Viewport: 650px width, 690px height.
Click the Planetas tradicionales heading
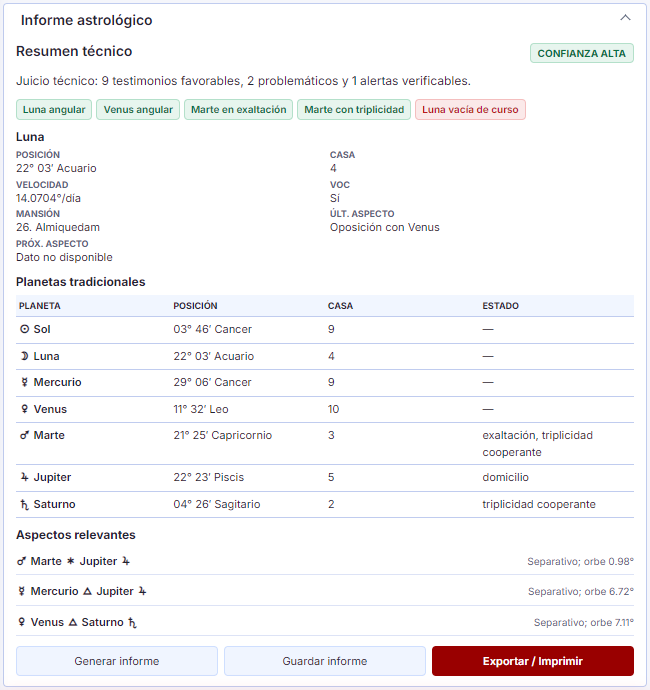(x=81, y=282)
